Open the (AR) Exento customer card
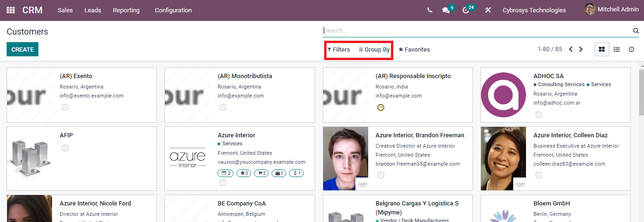The width and height of the screenshot is (644, 222). [82, 95]
